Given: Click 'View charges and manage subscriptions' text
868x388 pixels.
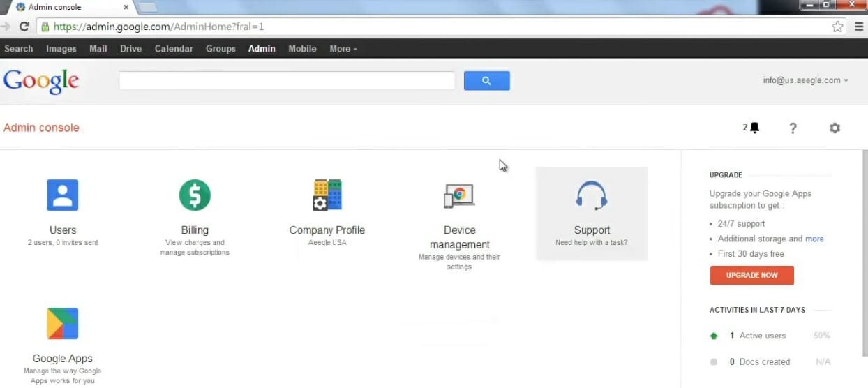Looking at the screenshot, I should (195, 248).
